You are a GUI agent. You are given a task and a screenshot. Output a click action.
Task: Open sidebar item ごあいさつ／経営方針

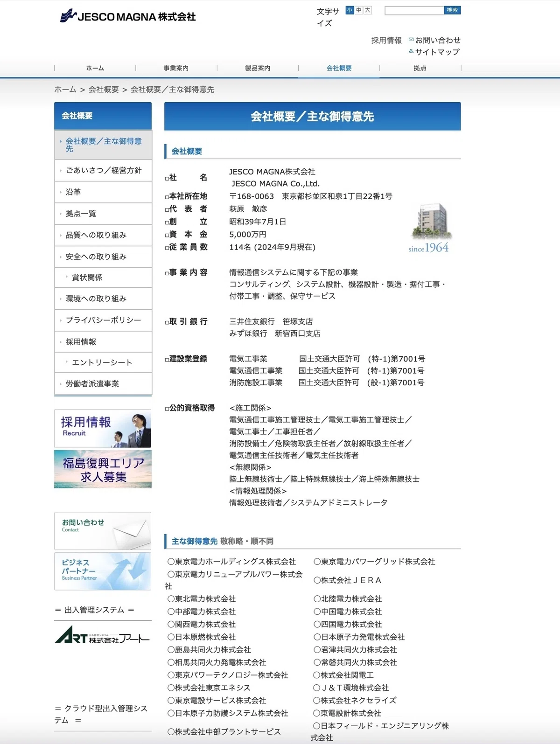pyautogui.click(x=103, y=170)
